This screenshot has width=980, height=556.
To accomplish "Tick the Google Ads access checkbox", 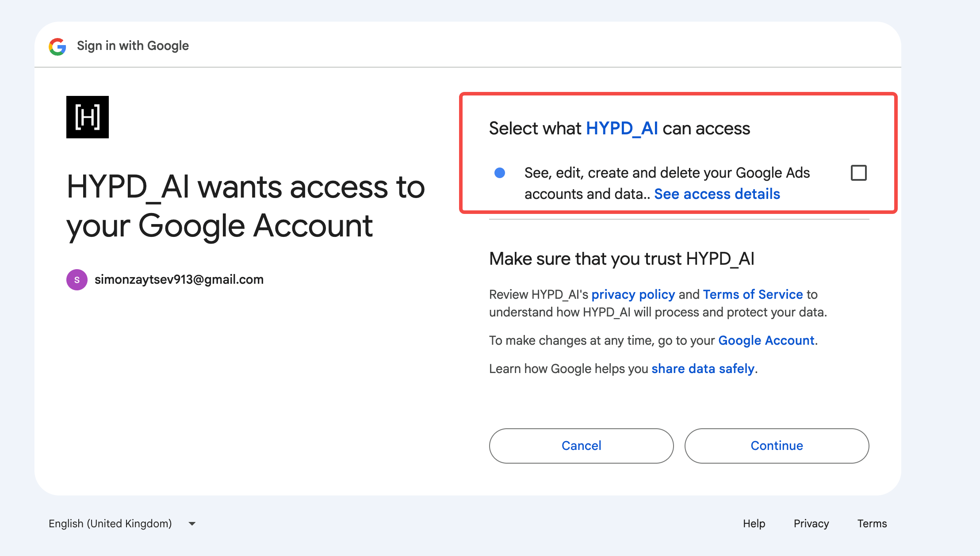I will coord(859,173).
